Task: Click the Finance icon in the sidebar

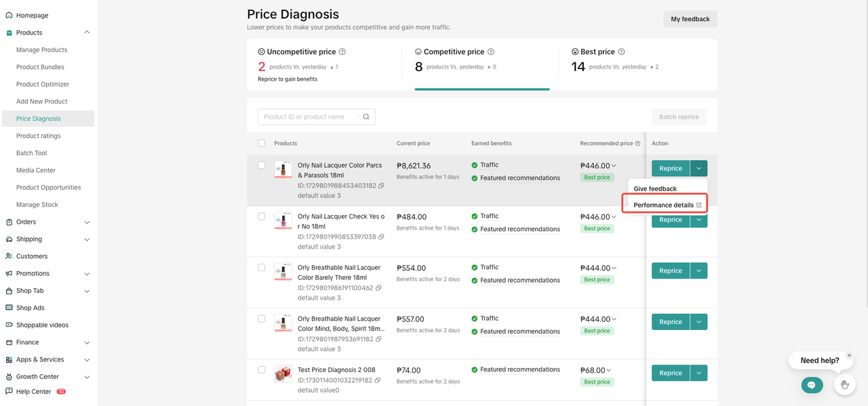Action: pyautogui.click(x=8, y=342)
